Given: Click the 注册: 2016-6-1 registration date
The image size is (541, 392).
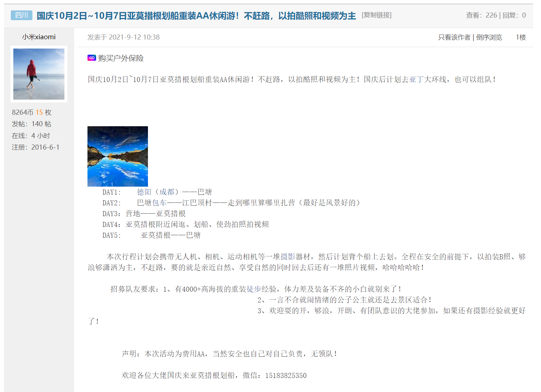Looking at the screenshot, I should [36, 147].
